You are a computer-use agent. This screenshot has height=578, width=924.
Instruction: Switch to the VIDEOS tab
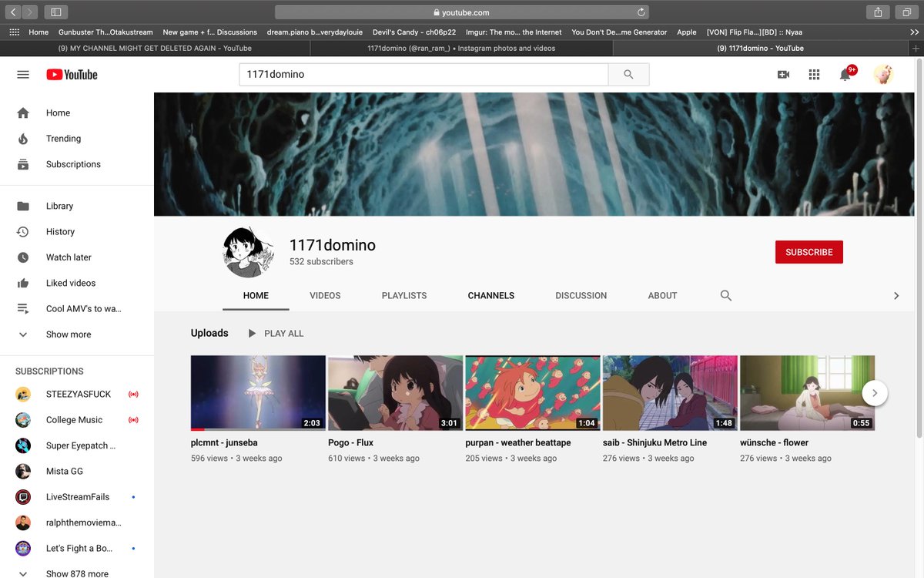tap(325, 295)
